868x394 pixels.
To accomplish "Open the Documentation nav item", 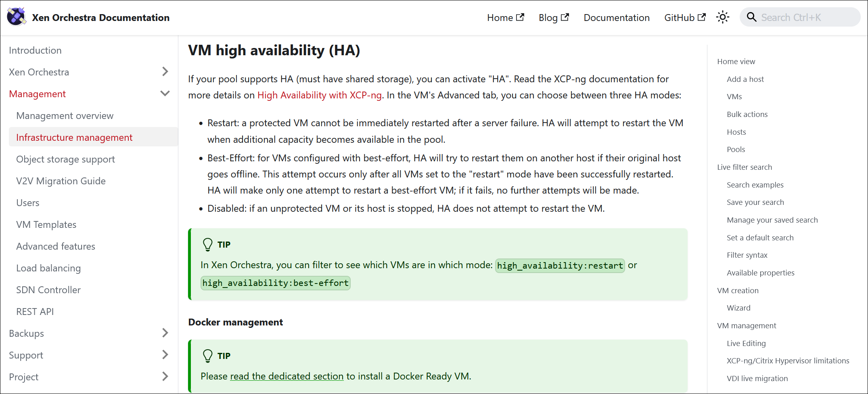I will coord(616,18).
